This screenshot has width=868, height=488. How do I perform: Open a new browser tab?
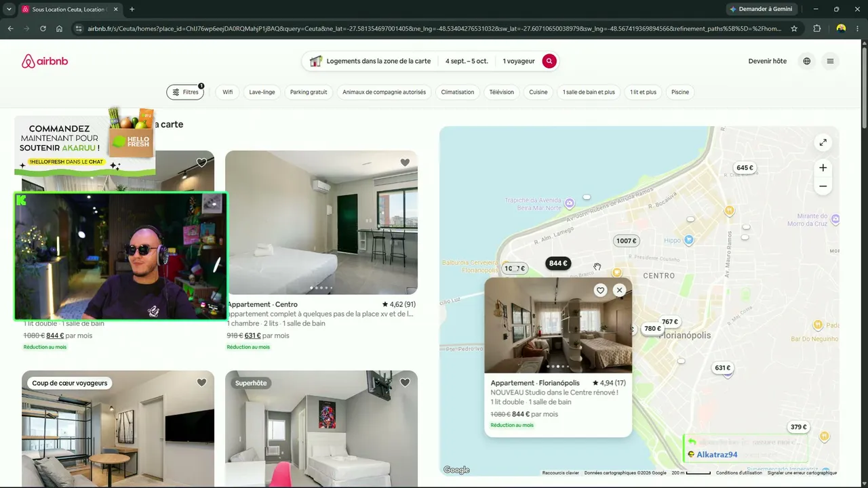point(132,9)
